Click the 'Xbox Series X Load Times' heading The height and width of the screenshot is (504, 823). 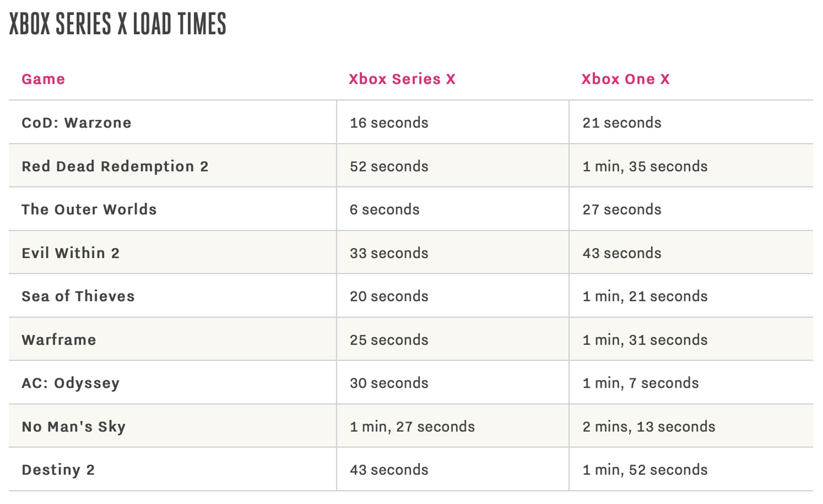118,24
